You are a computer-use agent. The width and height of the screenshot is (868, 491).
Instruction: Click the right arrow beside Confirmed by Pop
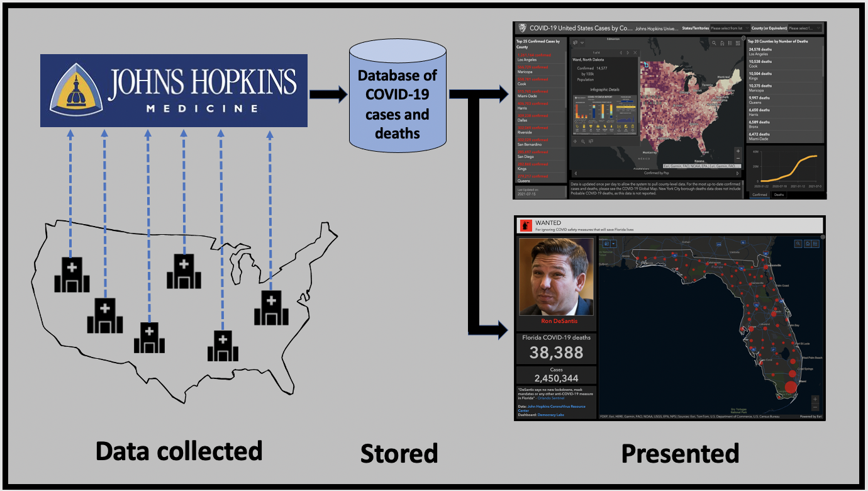[737, 173]
